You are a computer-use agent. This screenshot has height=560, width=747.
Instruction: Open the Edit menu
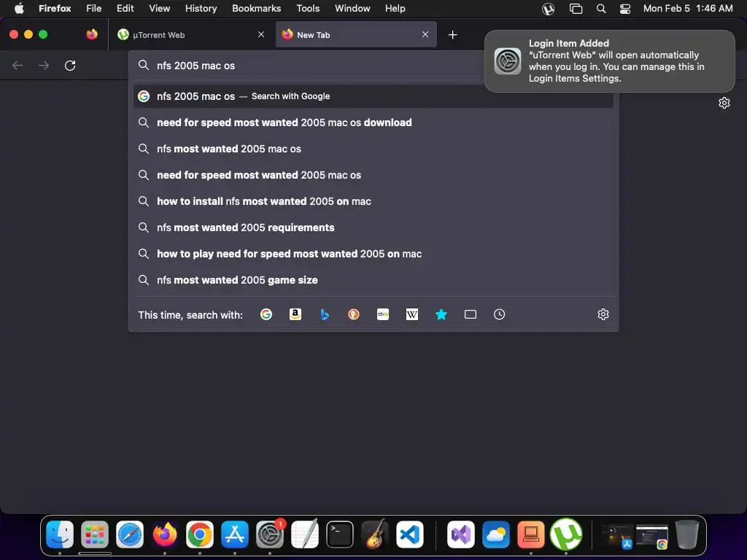pyautogui.click(x=125, y=8)
